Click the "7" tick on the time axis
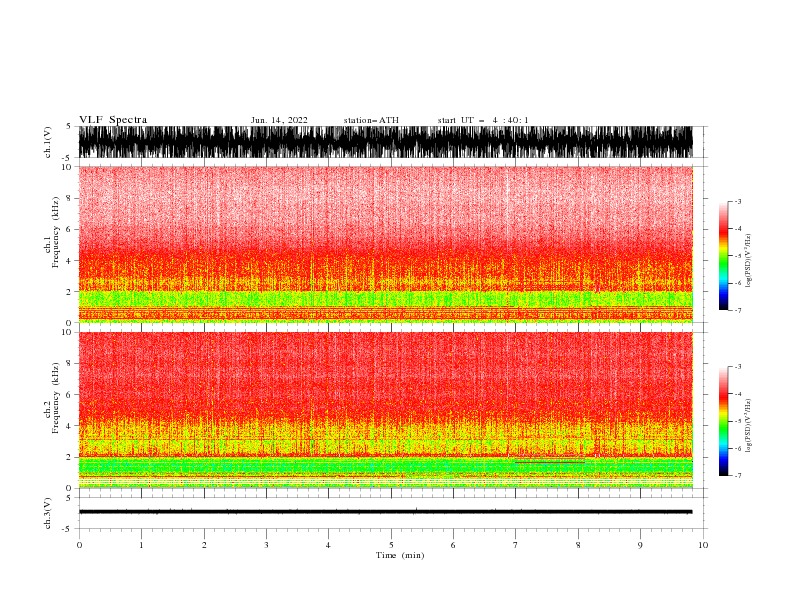792x612 pixels. tap(516, 545)
